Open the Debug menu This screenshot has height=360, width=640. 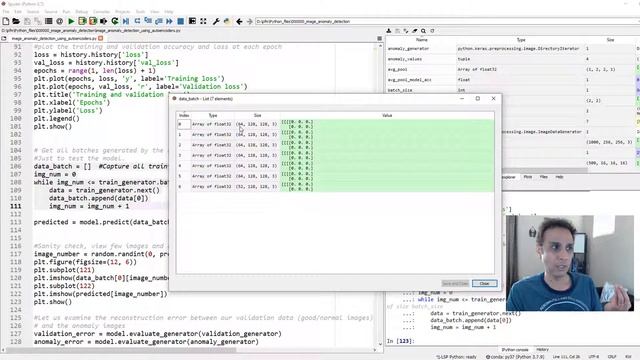[82, 11]
